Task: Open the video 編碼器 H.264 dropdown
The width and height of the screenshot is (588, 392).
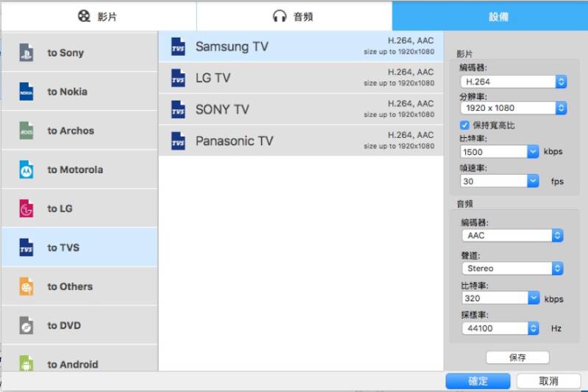Action: click(x=513, y=81)
